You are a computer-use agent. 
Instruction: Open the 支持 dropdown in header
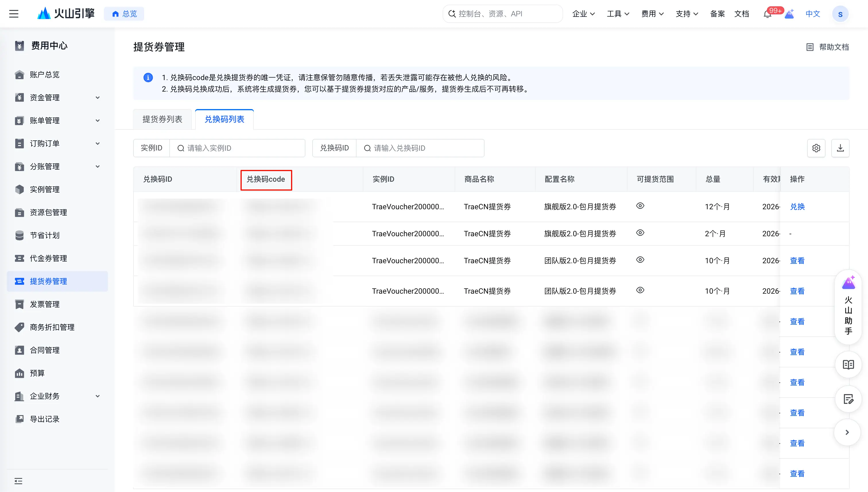[687, 14]
